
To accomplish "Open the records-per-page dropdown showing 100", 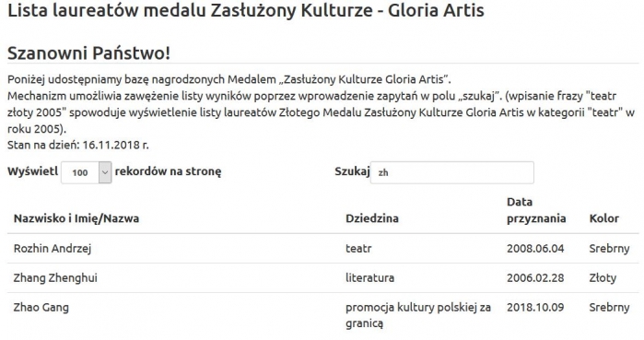I will click(x=87, y=172).
